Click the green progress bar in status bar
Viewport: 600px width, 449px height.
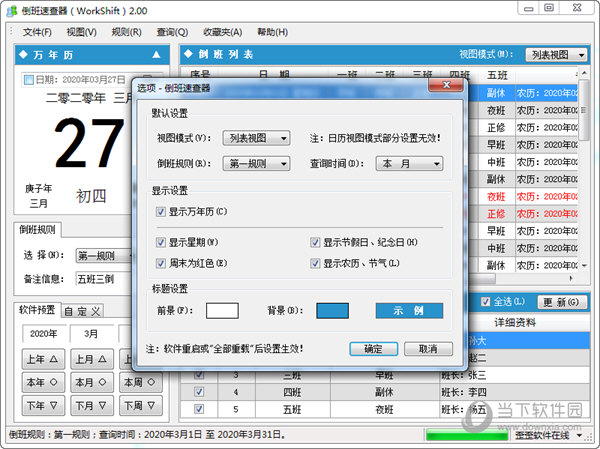coord(467,435)
